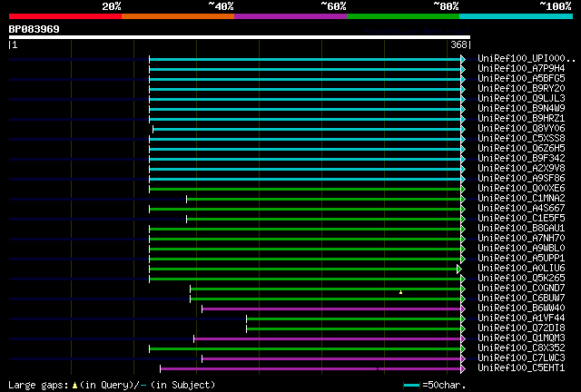Select the UniRef100_A1VF44 label
581x392 pixels.
point(521,318)
